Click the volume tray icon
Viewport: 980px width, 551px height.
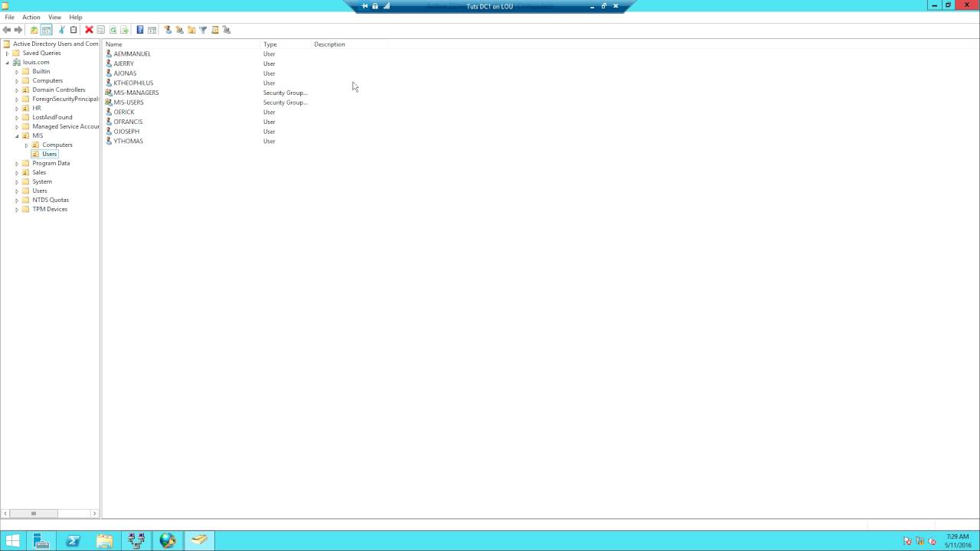click(933, 541)
